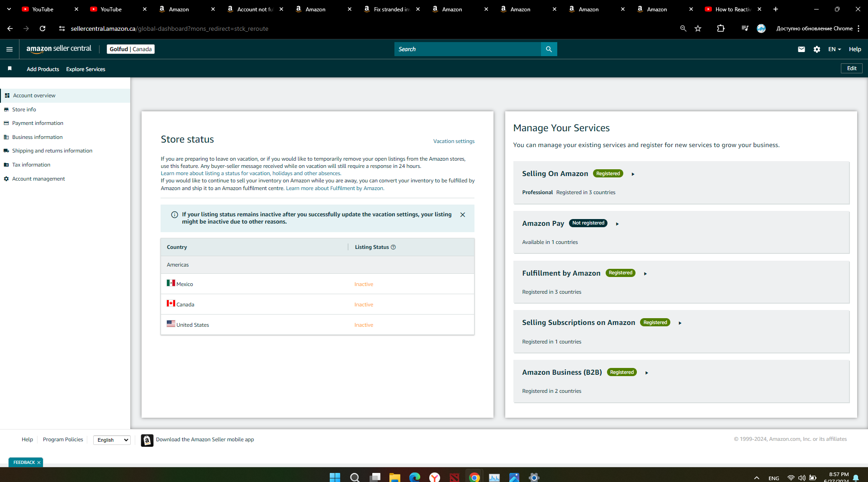868x482 pixels.
Task: Go back in browser history
Action: 10,29
